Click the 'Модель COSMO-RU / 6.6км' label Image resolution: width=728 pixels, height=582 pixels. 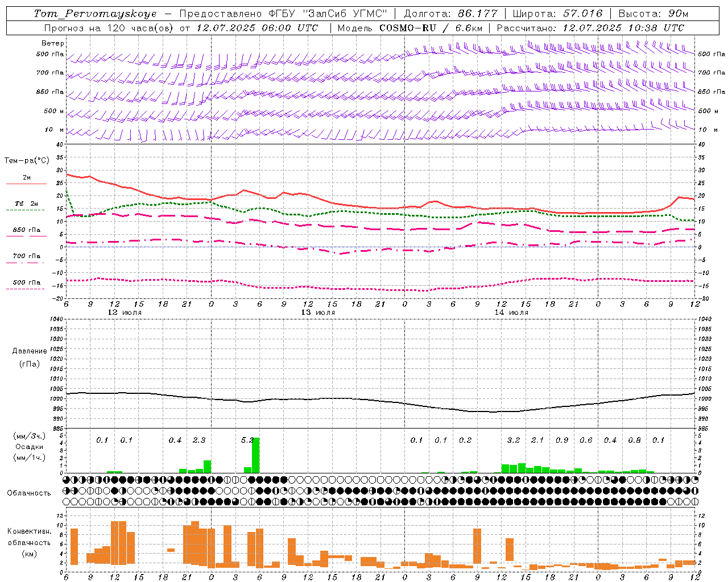[x=410, y=27]
